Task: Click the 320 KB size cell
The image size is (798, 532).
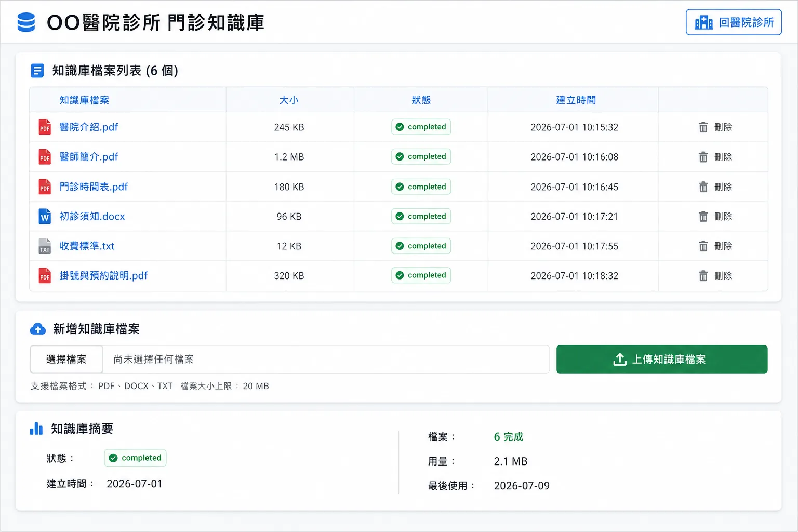Action: click(x=289, y=276)
